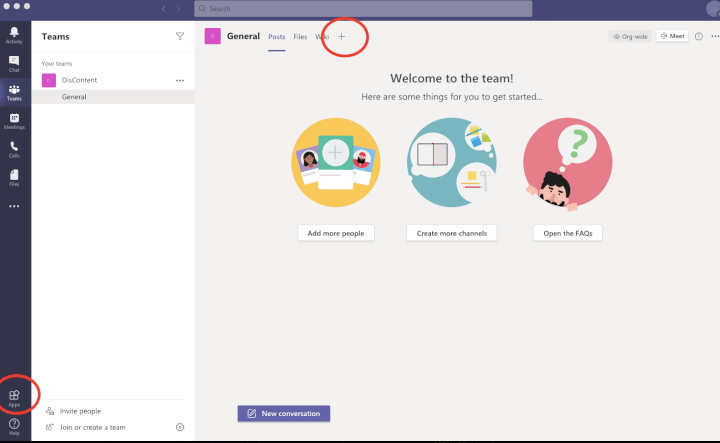This screenshot has width=720, height=443.
Task: Open the Chat section
Action: pos(14,64)
